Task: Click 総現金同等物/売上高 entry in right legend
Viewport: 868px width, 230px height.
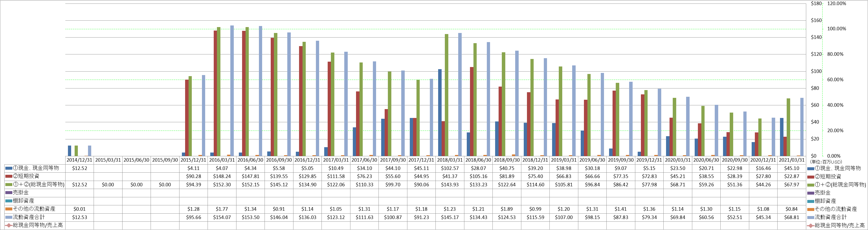Action: point(836,225)
